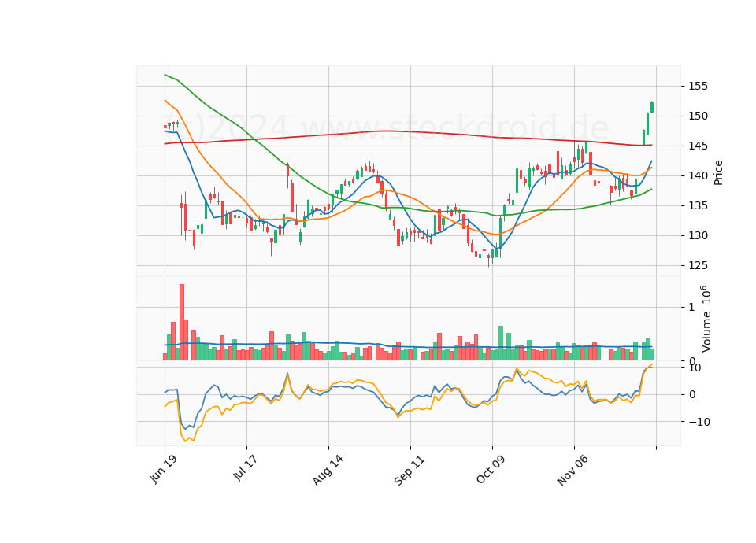Click the Jul 17 date label
The image size is (756, 543).
click(x=245, y=467)
